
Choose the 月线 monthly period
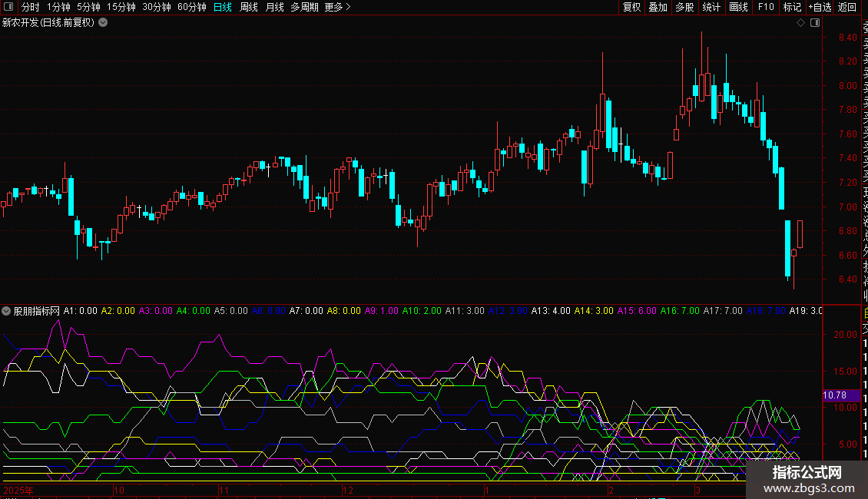point(274,8)
